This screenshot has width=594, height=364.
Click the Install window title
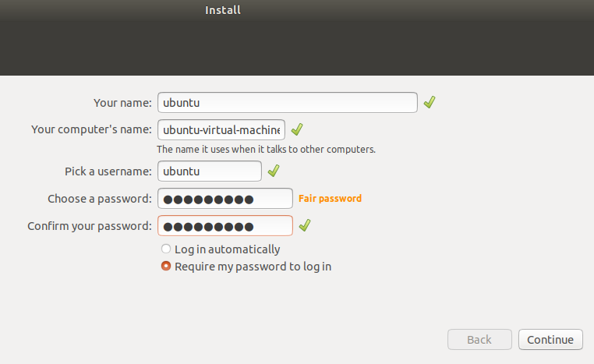pos(223,10)
